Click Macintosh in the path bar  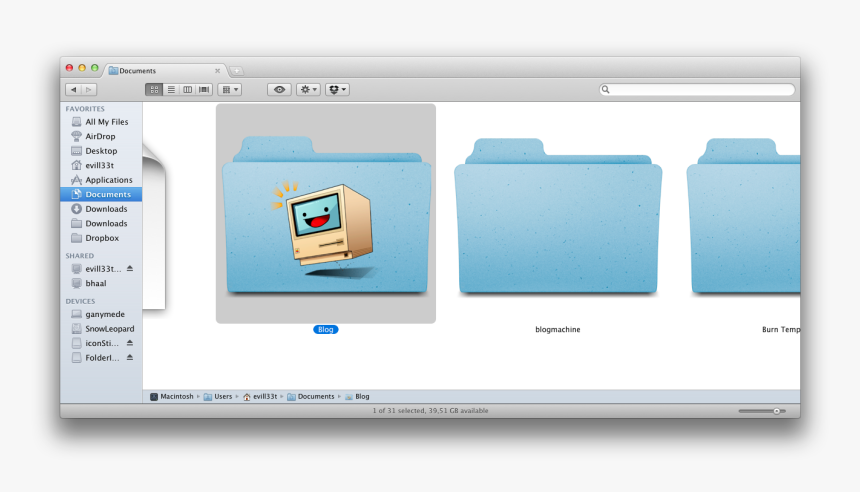click(172, 397)
